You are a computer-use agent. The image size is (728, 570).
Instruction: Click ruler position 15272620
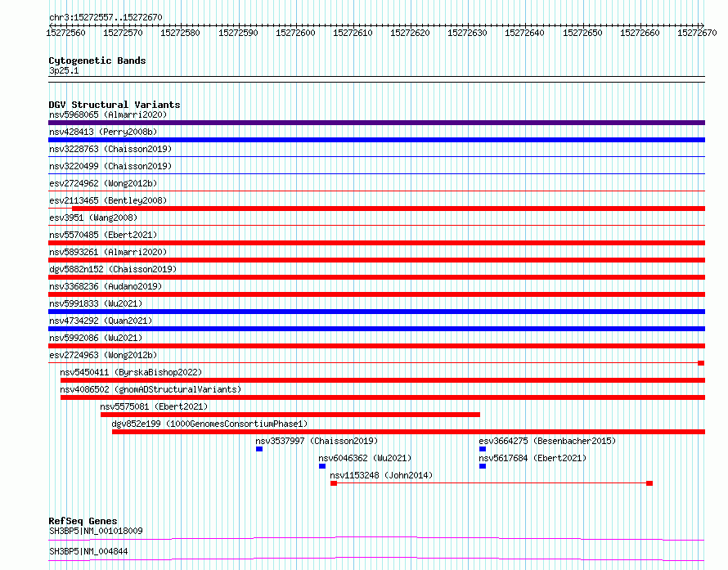(x=410, y=33)
